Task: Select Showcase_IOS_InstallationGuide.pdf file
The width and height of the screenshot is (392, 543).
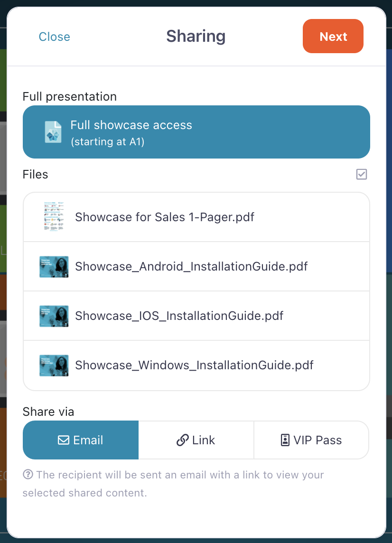Action: point(179,316)
